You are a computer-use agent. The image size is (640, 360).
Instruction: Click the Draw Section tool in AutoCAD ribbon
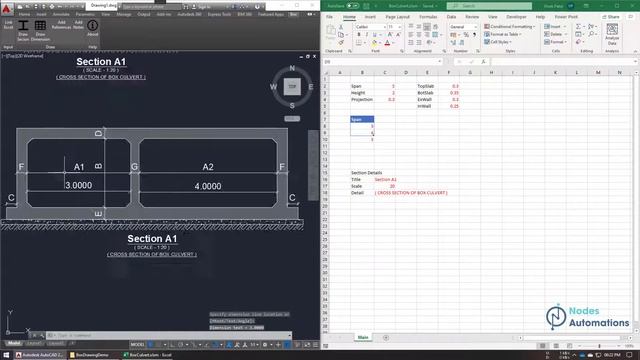click(23, 30)
